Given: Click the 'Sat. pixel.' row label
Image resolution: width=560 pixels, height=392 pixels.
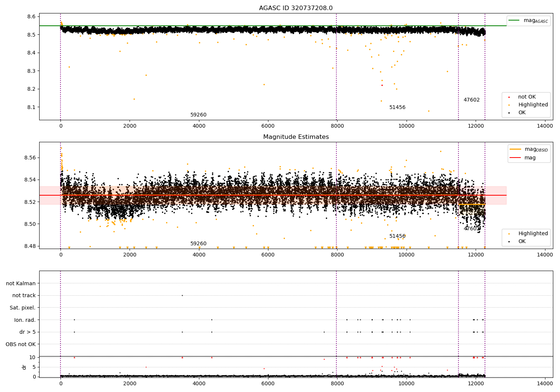Looking at the screenshot, I should (23, 308).
